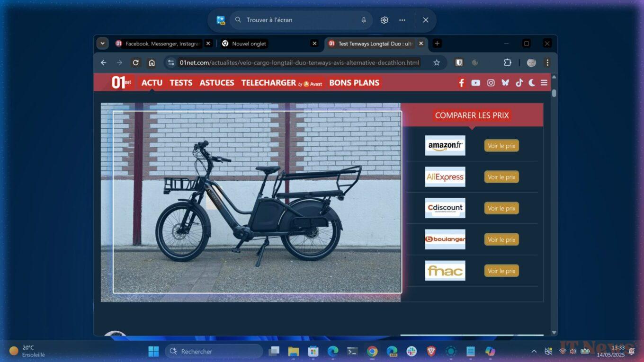Close the Nouvel onglet tab

(314, 44)
